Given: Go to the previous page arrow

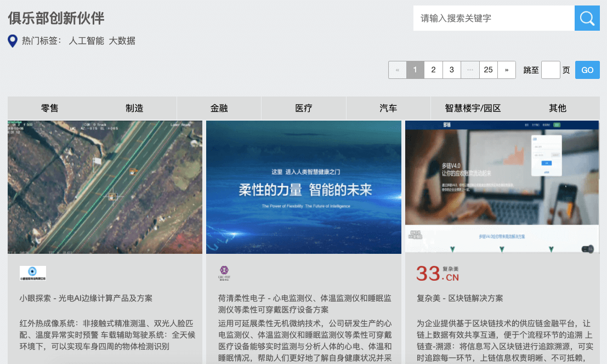Looking at the screenshot, I should (398, 70).
